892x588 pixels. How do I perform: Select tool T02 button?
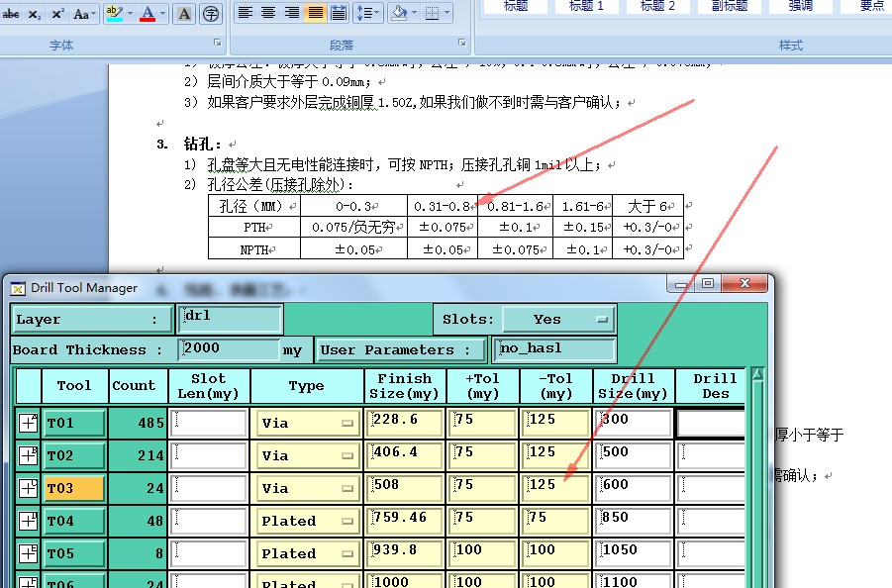[74, 455]
